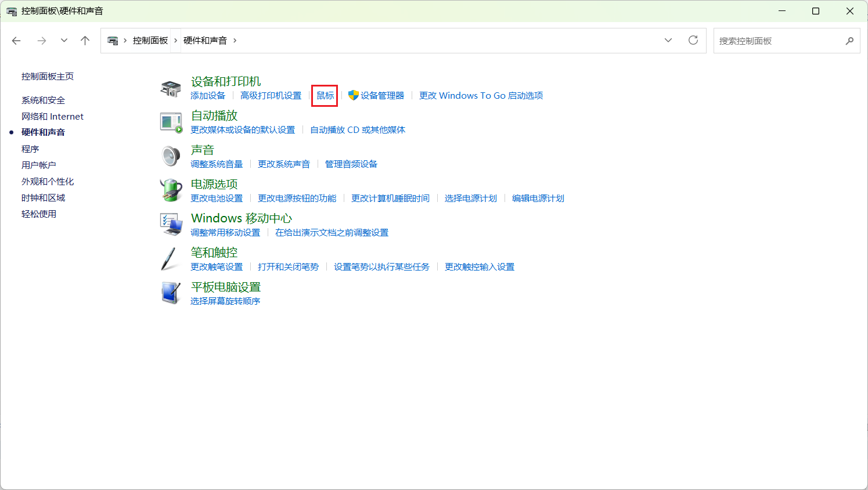Click the 更改触笔设置 link
Screen dimensions: 868x490
[217, 267]
